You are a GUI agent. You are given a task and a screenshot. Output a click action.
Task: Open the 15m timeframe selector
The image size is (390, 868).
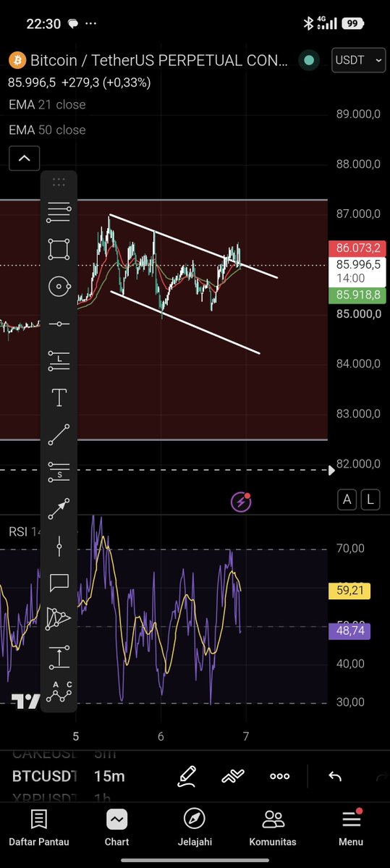(x=109, y=776)
